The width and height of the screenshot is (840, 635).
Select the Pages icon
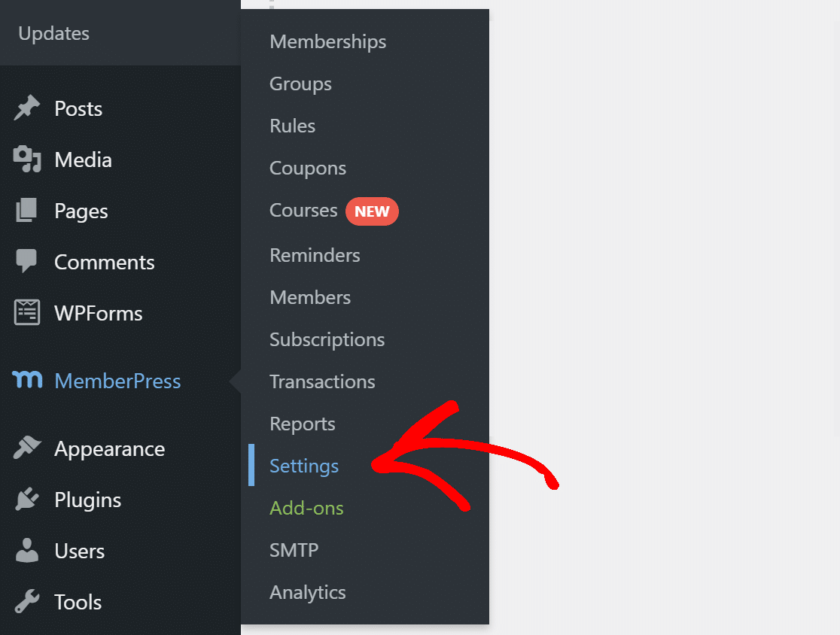point(27,211)
